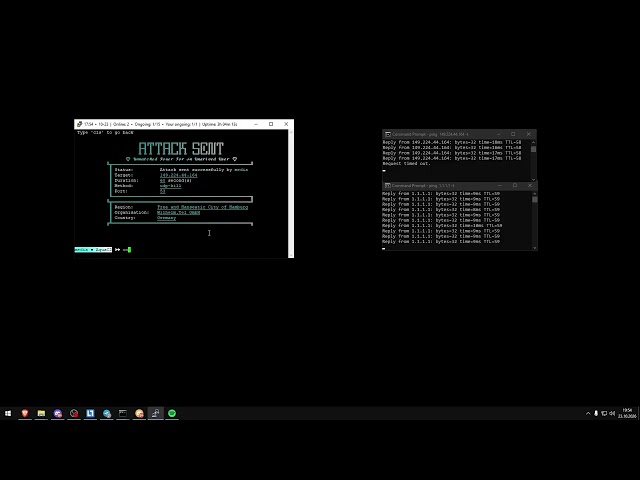Click the "Method:" label in PuTTY

pos(124,186)
